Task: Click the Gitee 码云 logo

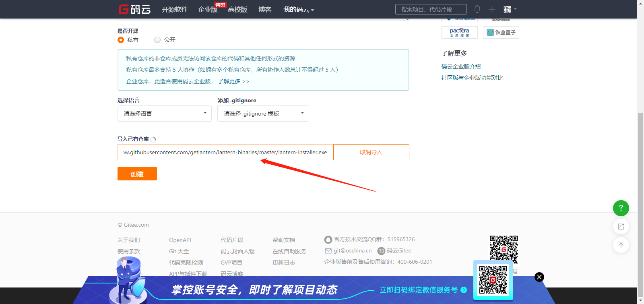Action: (134, 9)
